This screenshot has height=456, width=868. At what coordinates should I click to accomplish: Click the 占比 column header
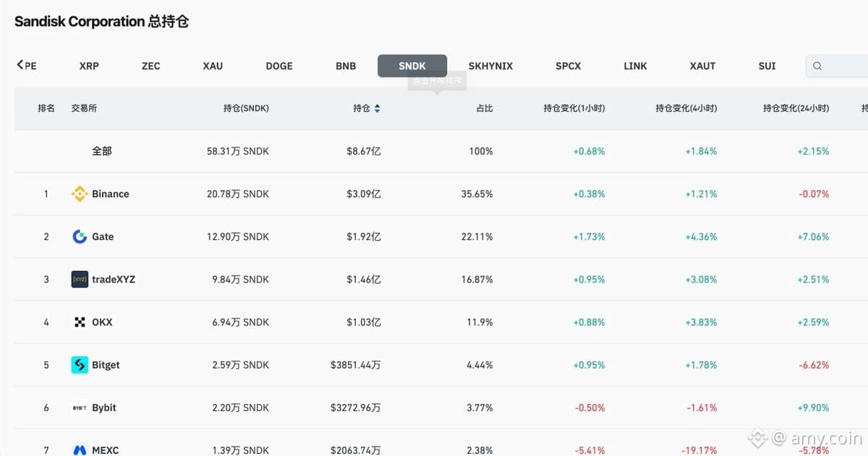pyautogui.click(x=485, y=108)
